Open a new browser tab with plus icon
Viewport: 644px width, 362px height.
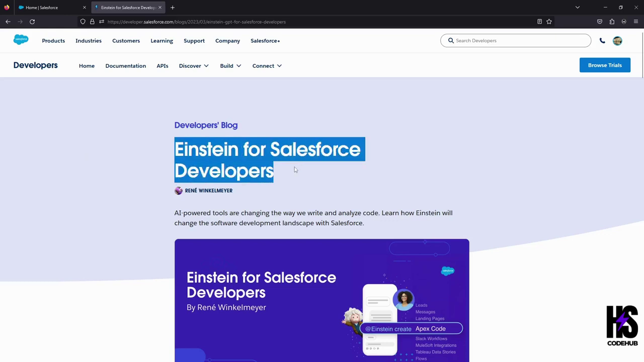click(173, 8)
